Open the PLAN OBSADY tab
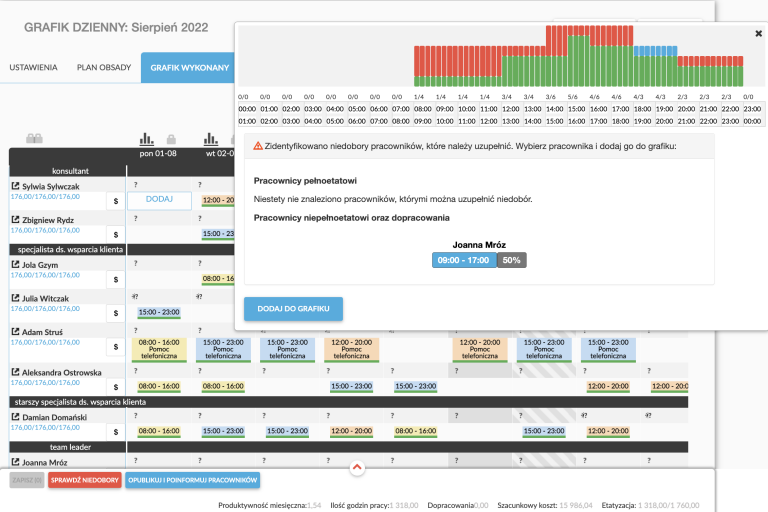 [x=104, y=69]
